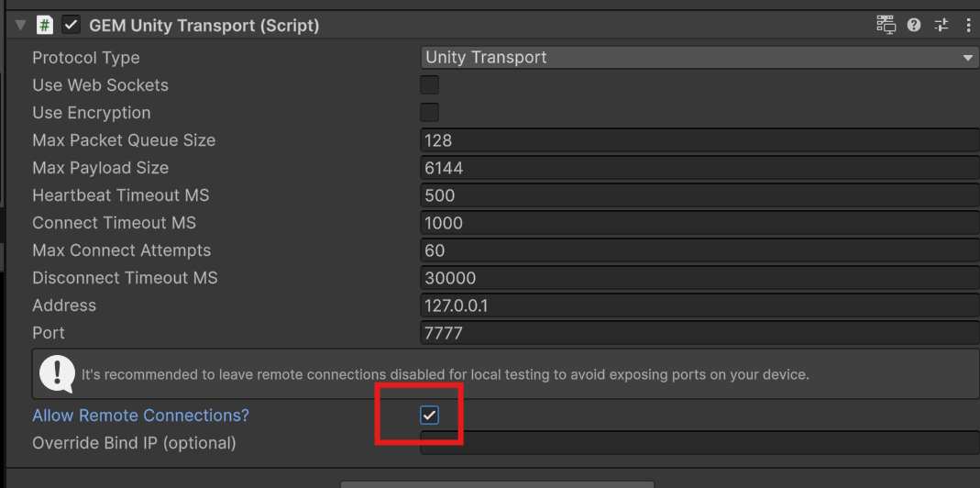
Task: Uncheck Allow Remote Connections checkbox
Action: (429, 416)
